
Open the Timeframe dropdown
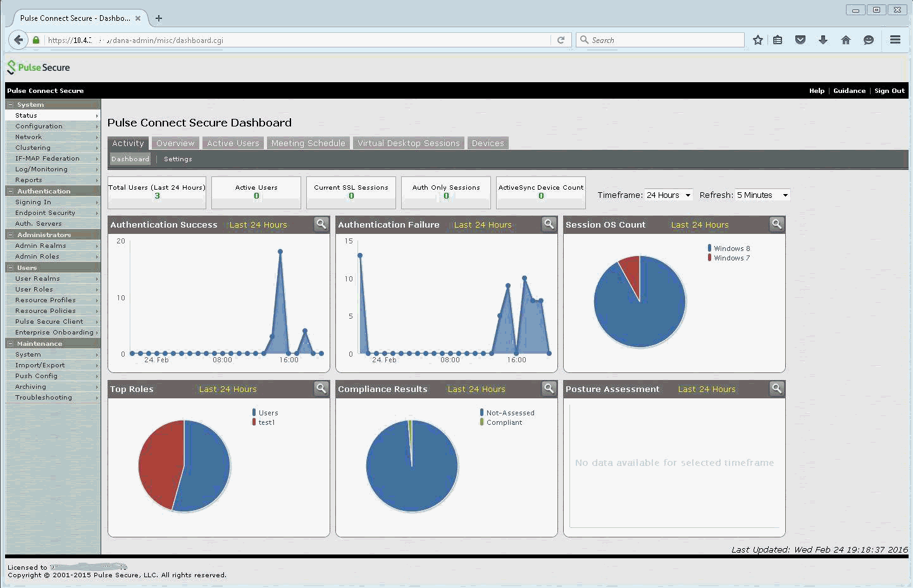[669, 195]
